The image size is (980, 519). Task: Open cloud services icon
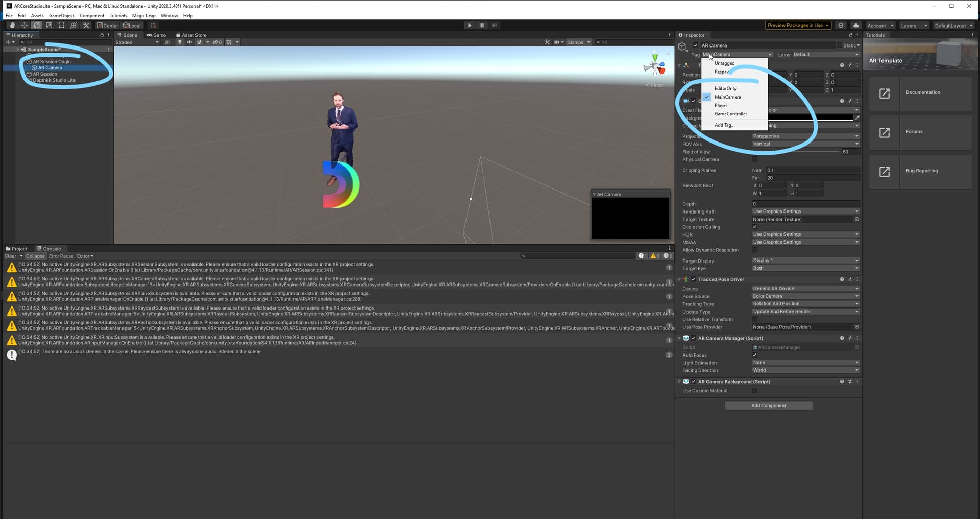tap(856, 26)
